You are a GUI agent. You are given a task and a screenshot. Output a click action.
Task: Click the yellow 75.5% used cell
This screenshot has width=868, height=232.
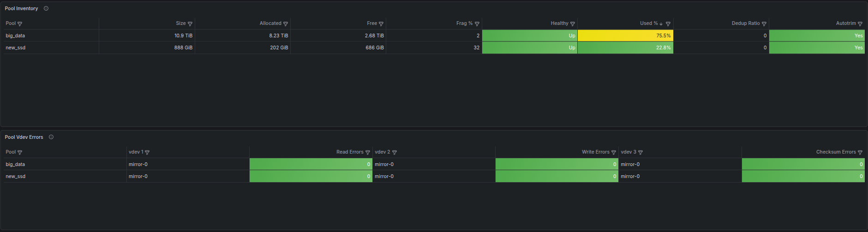coord(625,36)
